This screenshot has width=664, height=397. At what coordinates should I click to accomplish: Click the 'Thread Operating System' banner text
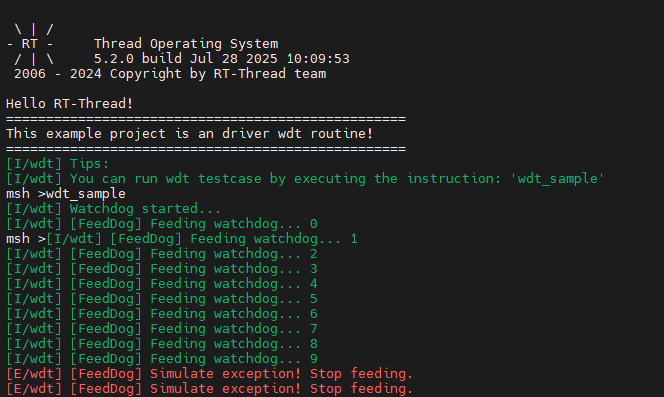186,44
